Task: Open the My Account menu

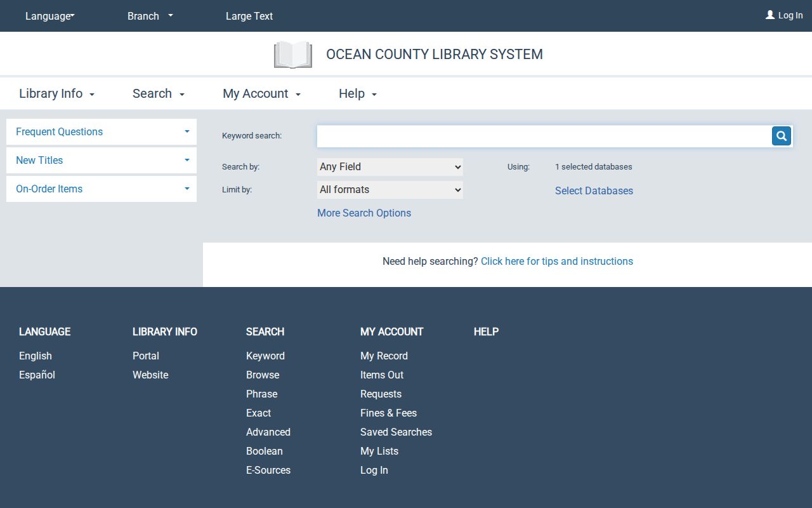Action: click(262, 93)
